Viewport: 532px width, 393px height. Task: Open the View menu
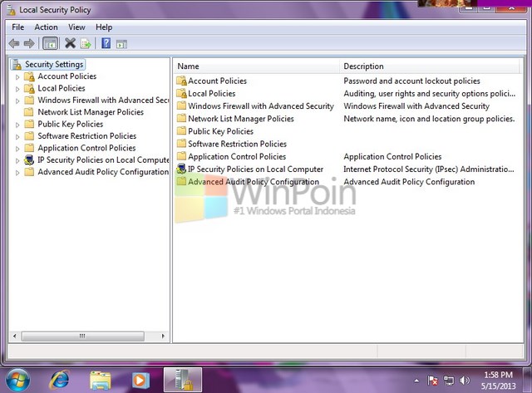[76, 27]
